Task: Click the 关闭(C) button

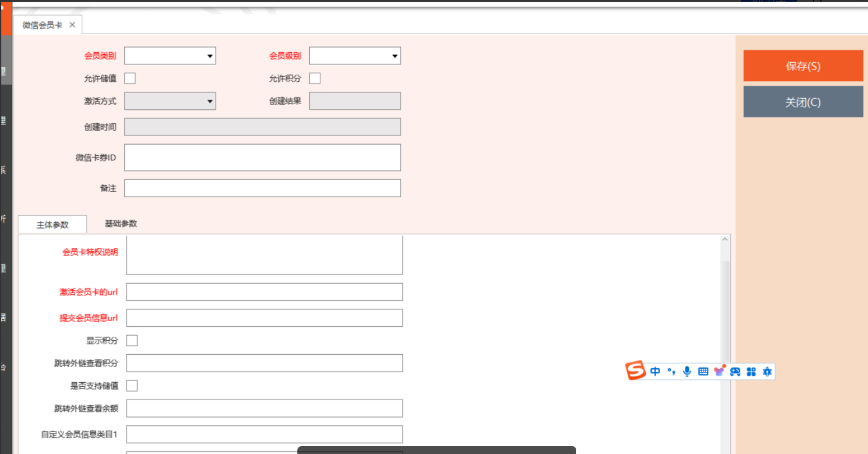Action: (x=803, y=102)
